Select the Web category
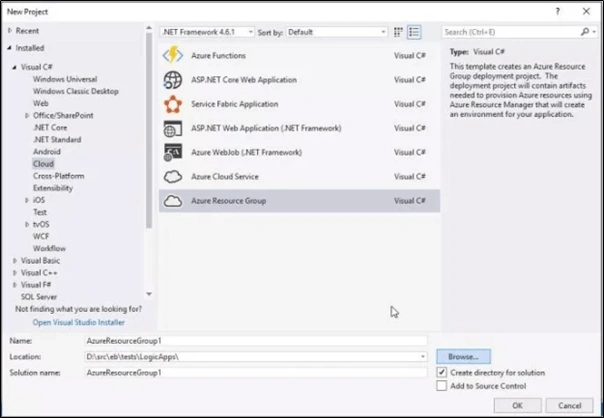 (40, 103)
